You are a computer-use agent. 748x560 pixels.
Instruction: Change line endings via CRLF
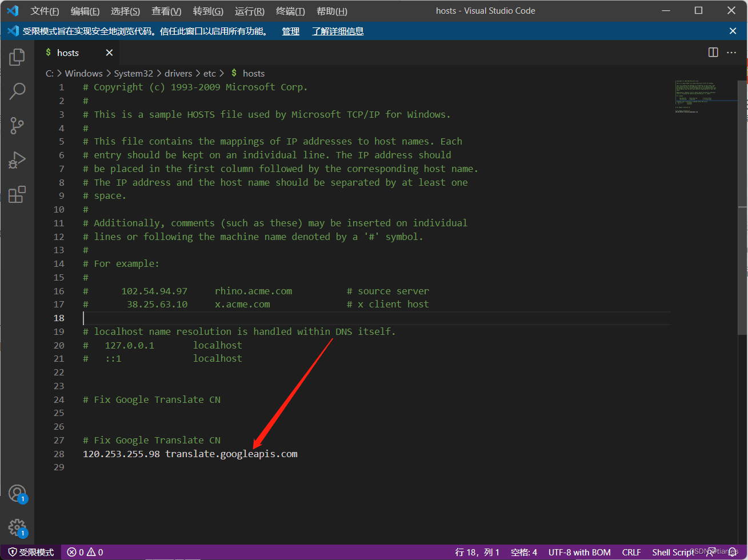631,552
